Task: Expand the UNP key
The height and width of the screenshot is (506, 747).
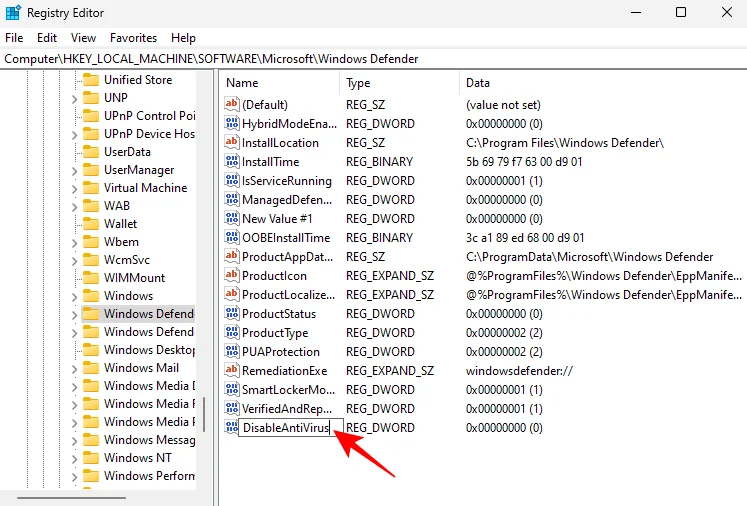Action: tap(74, 99)
